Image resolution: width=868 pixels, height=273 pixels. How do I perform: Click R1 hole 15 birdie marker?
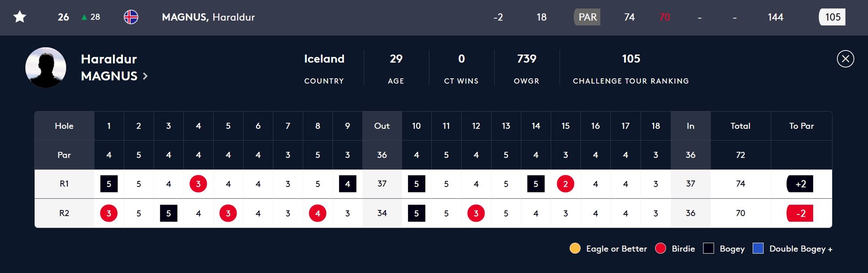(565, 184)
